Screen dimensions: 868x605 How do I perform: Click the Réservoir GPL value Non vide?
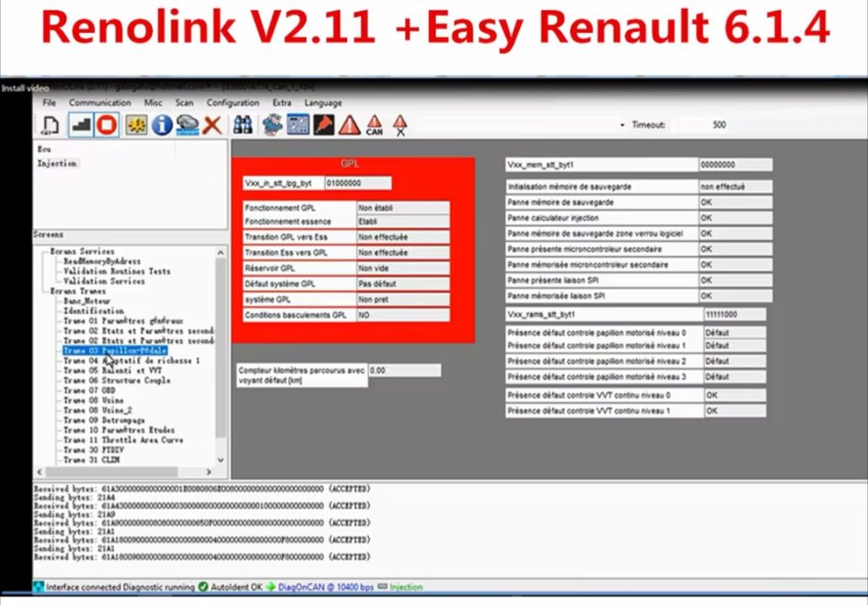[x=403, y=268]
